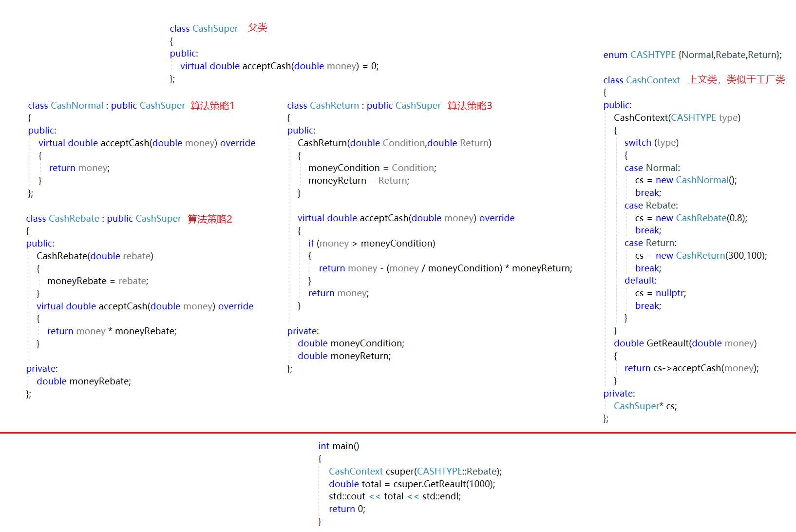Click 'moneyCondition = Condition;' statement
The image size is (796, 532).
372,168
